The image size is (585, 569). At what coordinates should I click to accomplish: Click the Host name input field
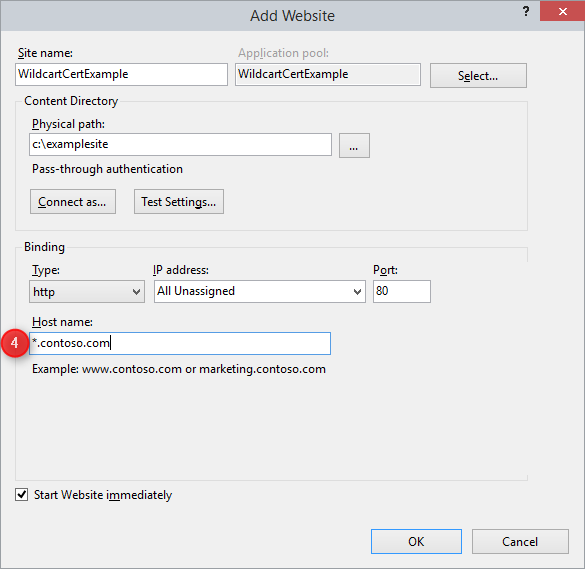tap(180, 343)
